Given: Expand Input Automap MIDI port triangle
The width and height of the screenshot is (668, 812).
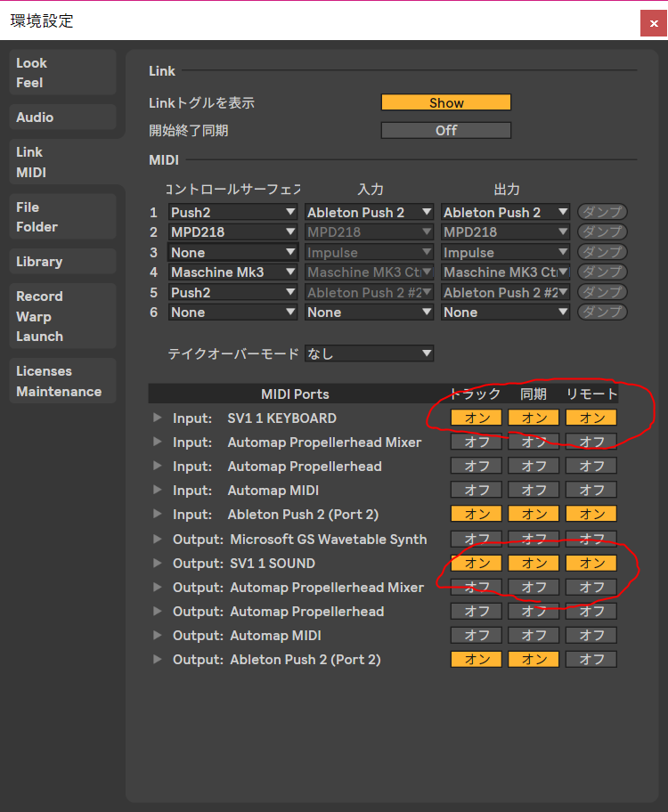Looking at the screenshot, I should point(158,491).
